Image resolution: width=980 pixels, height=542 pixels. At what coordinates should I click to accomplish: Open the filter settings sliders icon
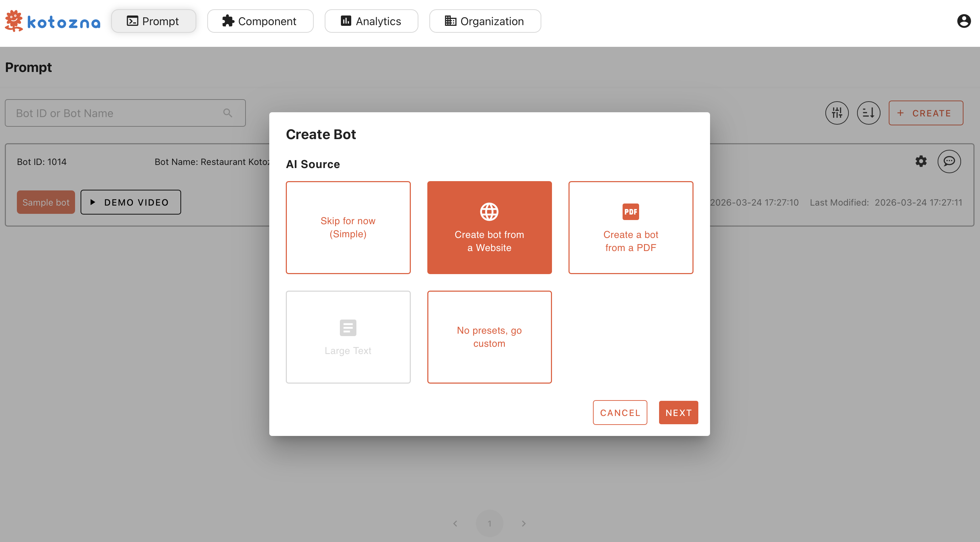[x=836, y=113]
